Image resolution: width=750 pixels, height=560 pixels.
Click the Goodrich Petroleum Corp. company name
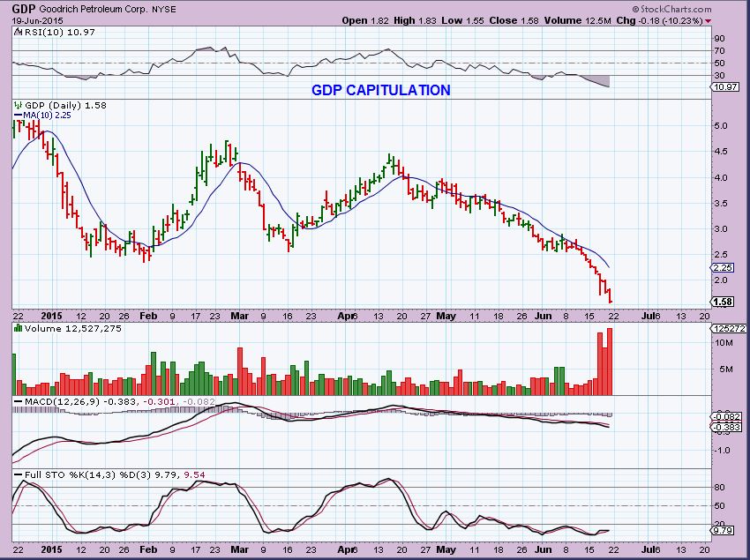94,9
